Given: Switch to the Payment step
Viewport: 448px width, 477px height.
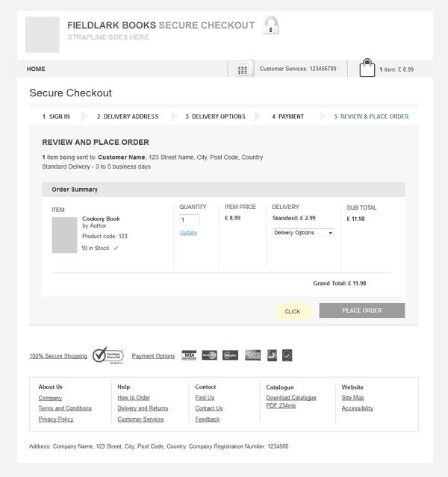Looking at the screenshot, I should [x=287, y=116].
